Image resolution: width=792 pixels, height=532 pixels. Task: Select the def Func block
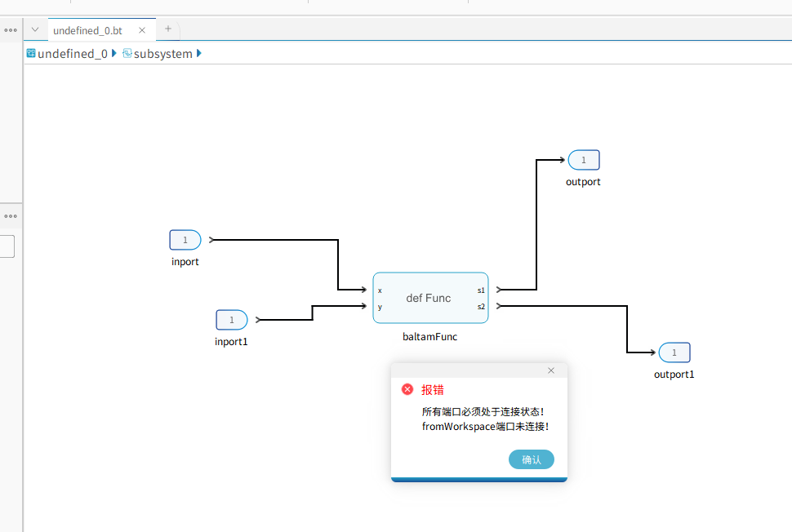pyautogui.click(x=429, y=298)
